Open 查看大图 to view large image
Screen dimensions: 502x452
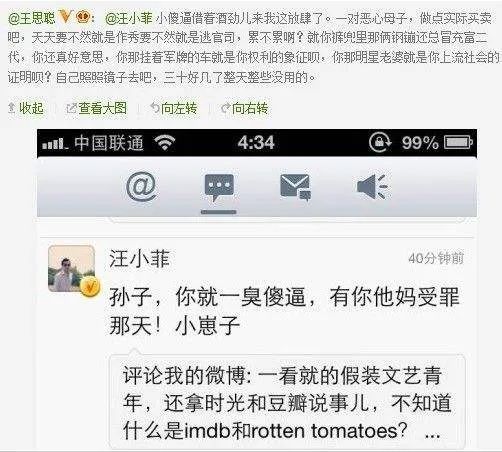point(97,108)
